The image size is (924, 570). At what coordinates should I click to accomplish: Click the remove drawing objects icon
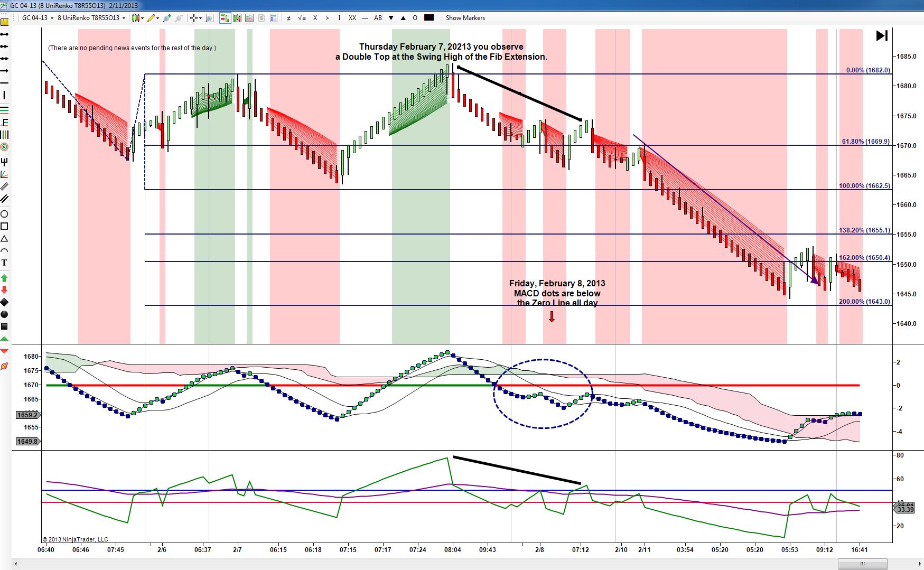click(4, 366)
